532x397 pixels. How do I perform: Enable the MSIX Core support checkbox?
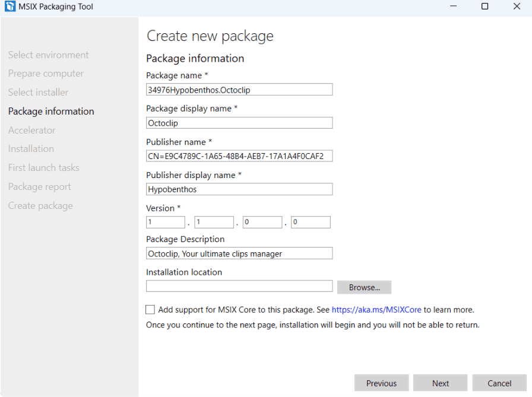(x=150, y=310)
